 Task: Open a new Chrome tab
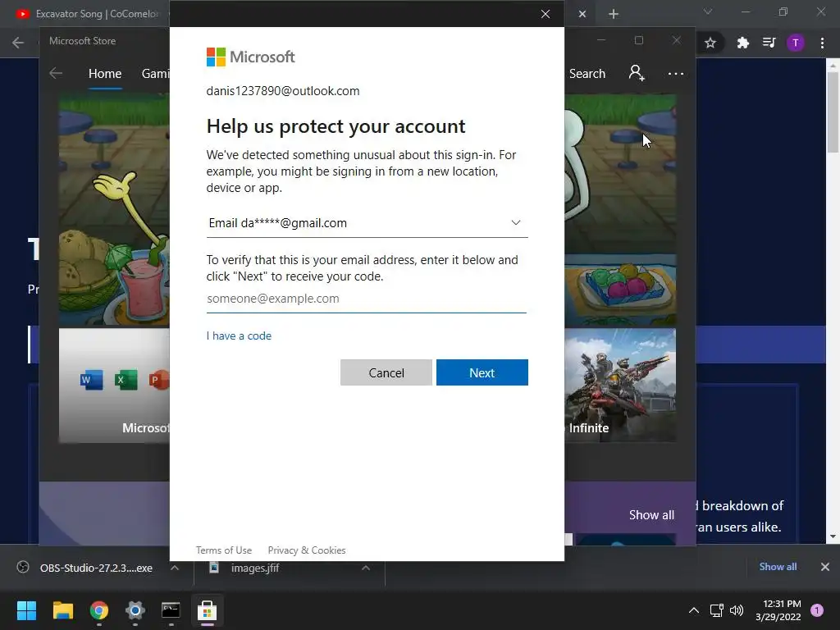614,14
